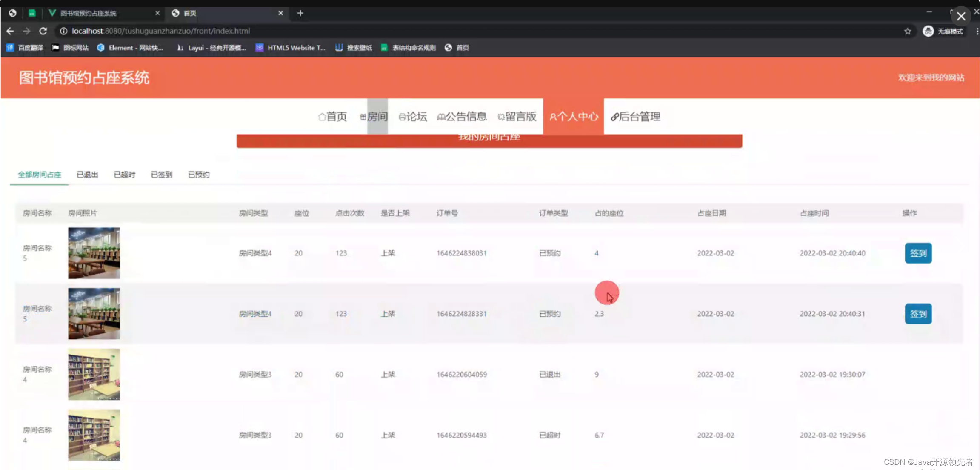980x470 pixels.
Task: Close the 首页 browser tab
Action: tap(280, 13)
